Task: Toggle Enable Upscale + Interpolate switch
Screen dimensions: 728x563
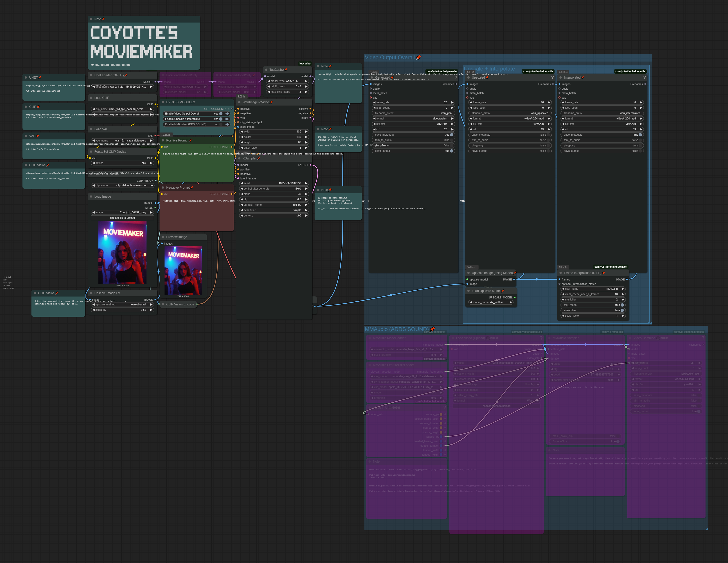Action: (221, 119)
